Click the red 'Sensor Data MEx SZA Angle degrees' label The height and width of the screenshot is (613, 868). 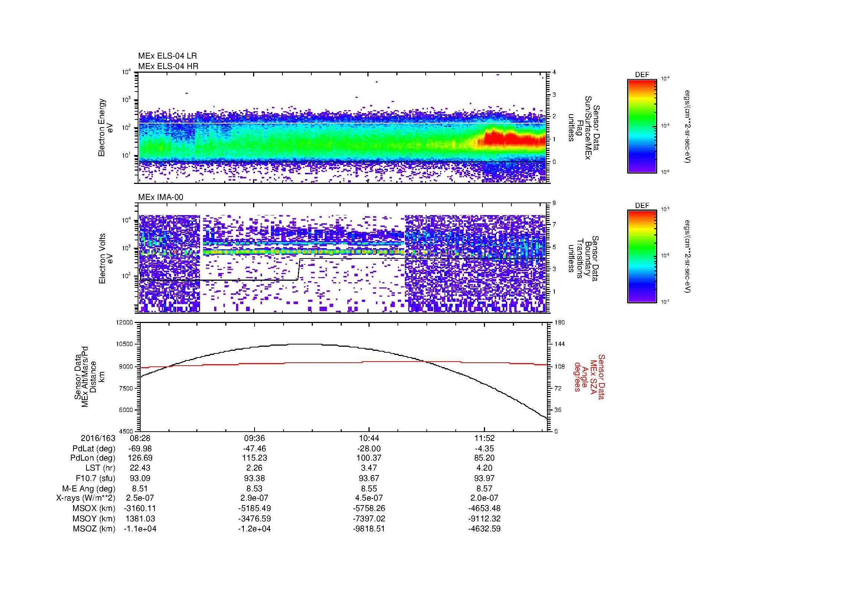(589, 376)
